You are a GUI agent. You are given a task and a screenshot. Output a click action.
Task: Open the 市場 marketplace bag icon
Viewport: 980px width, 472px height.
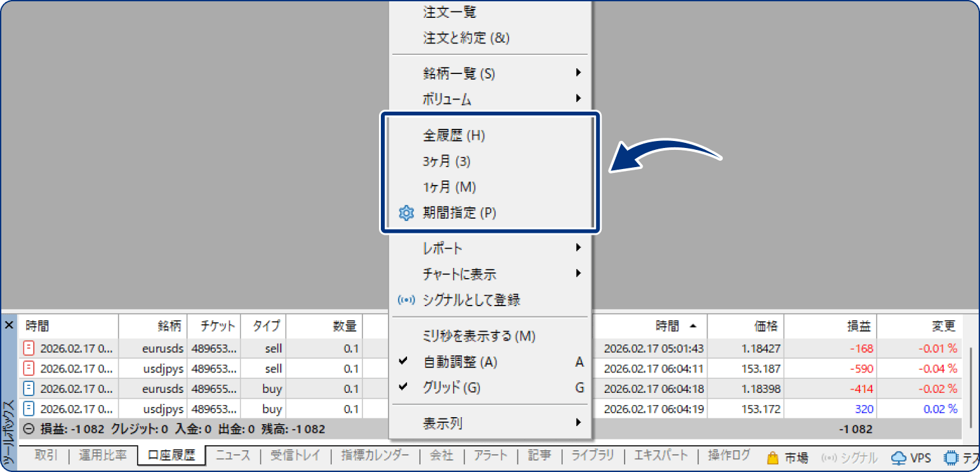coord(772,456)
